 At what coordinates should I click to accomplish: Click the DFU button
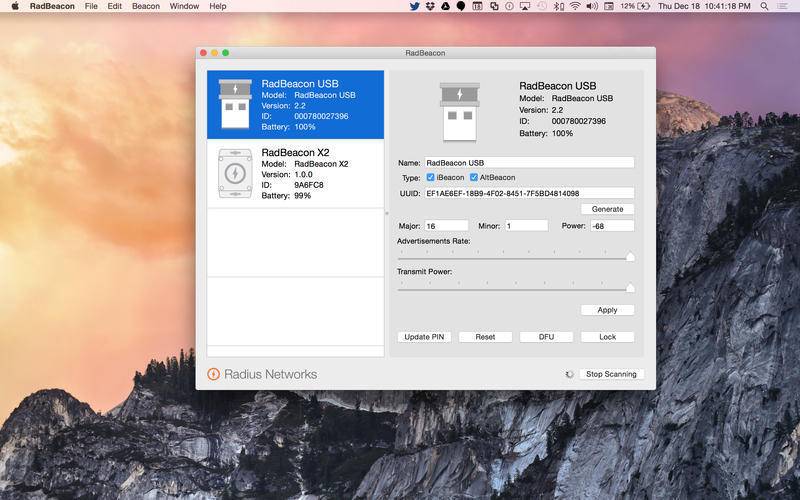click(546, 337)
